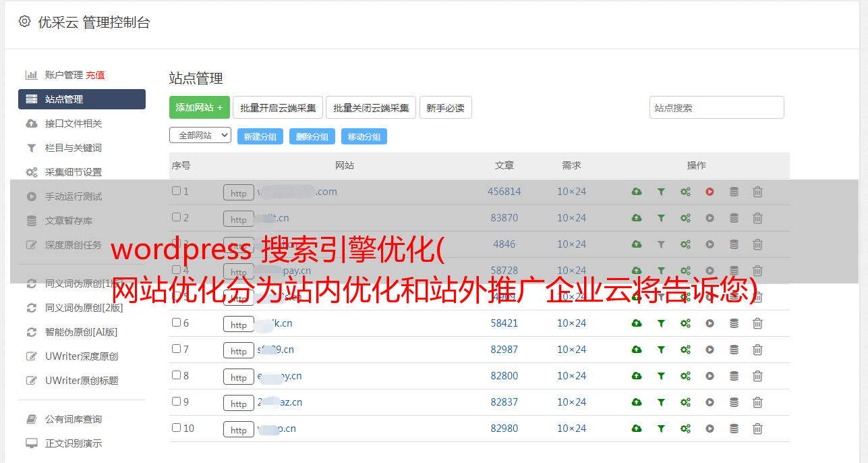Click the 批量开启云端采集 button
The height and width of the screenshot is (463, 868).
(x=278, y=107)
